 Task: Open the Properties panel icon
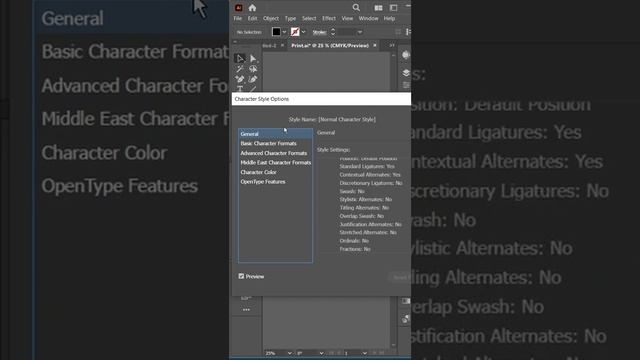coord(406,55)
